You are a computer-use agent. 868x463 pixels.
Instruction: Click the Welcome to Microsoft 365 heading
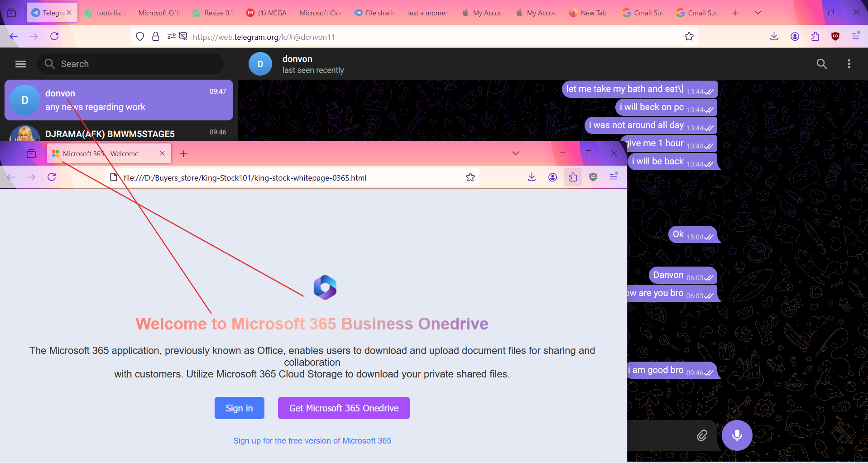[x=312, y=324]
